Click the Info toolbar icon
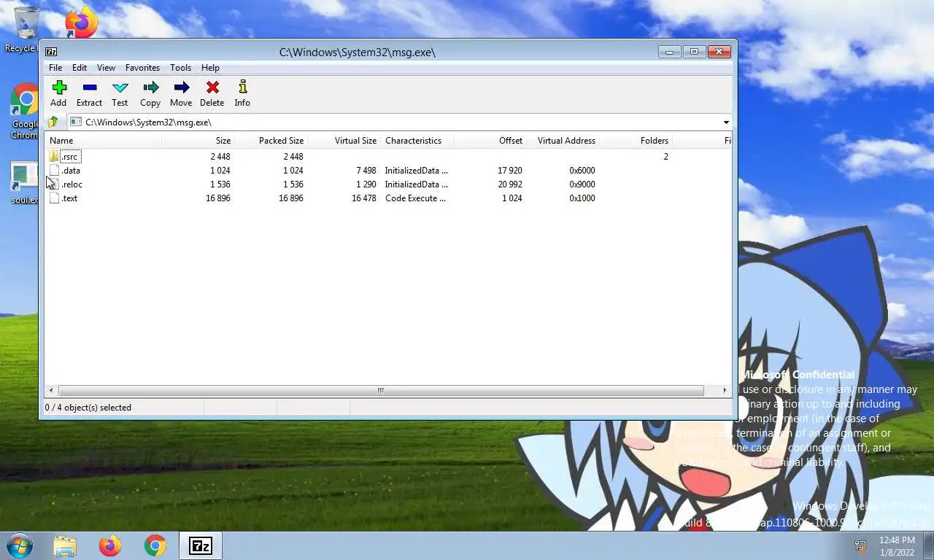Screen dimensions: 934x560 click(x=242, y=87)
